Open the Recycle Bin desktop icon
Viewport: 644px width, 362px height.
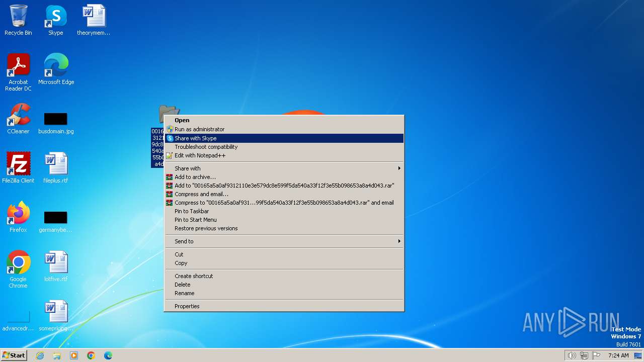(18, 21)
